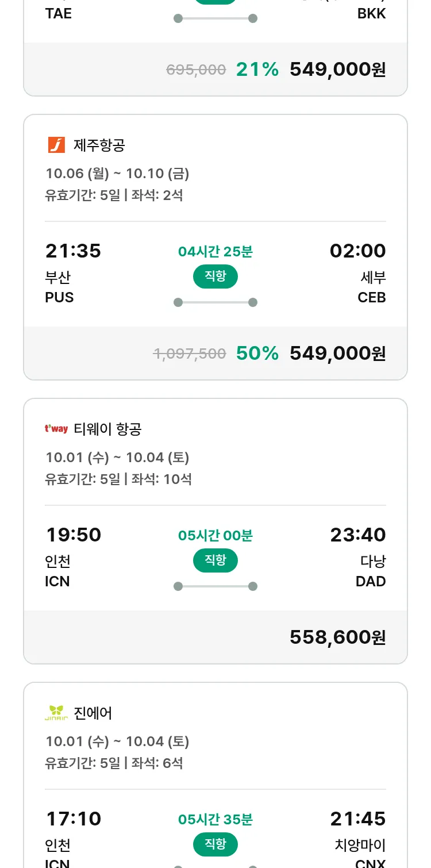Click the 21:35 departure time from 부산
The image size is (431, 868).
[x=73, y=251]
